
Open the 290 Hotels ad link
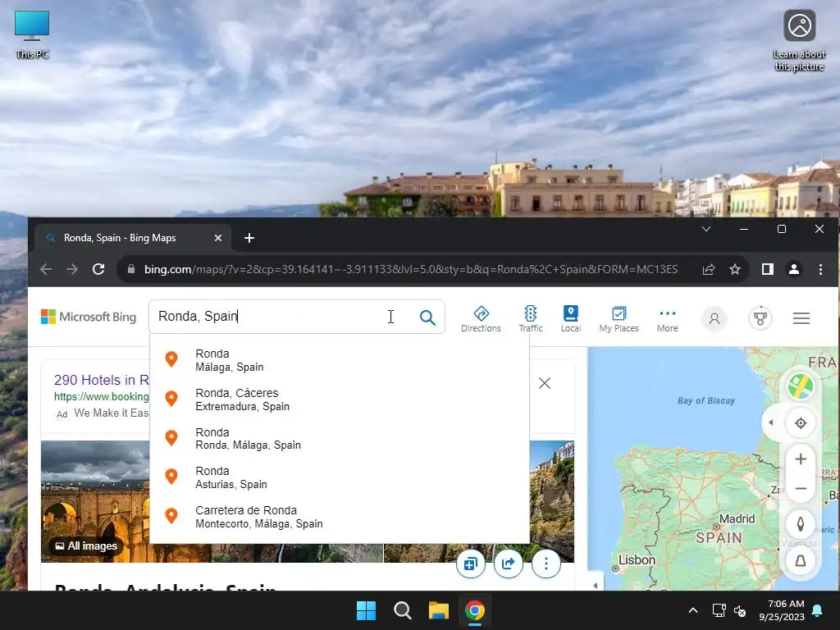(x=102, y=380)
